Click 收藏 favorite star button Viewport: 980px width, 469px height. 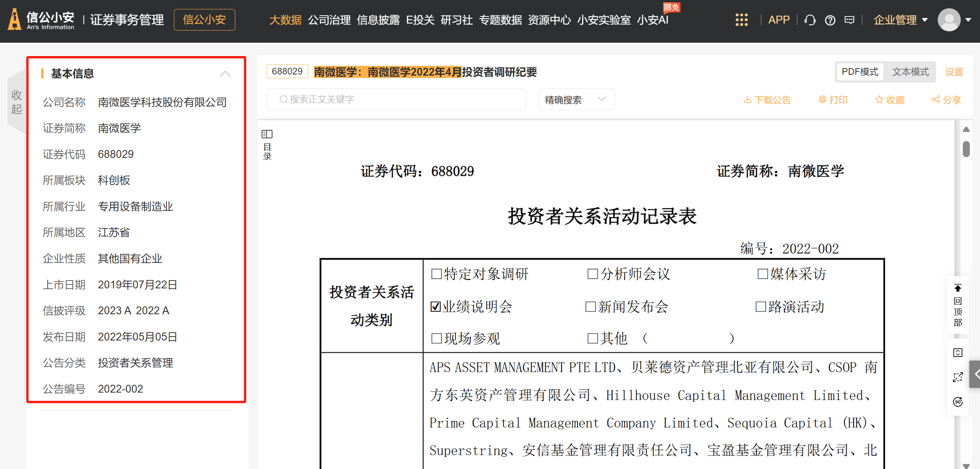pyautogui.click(x=890, y=100)
